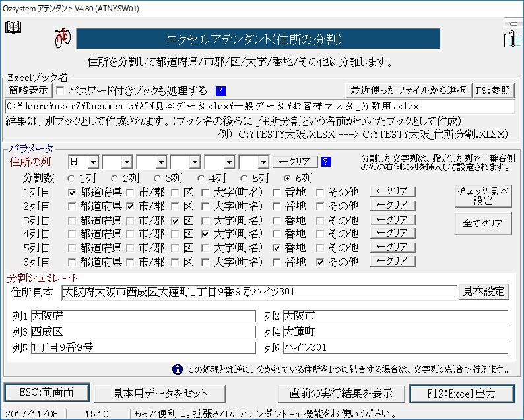Click ESC:前画面 button

[x=46, y=392]
